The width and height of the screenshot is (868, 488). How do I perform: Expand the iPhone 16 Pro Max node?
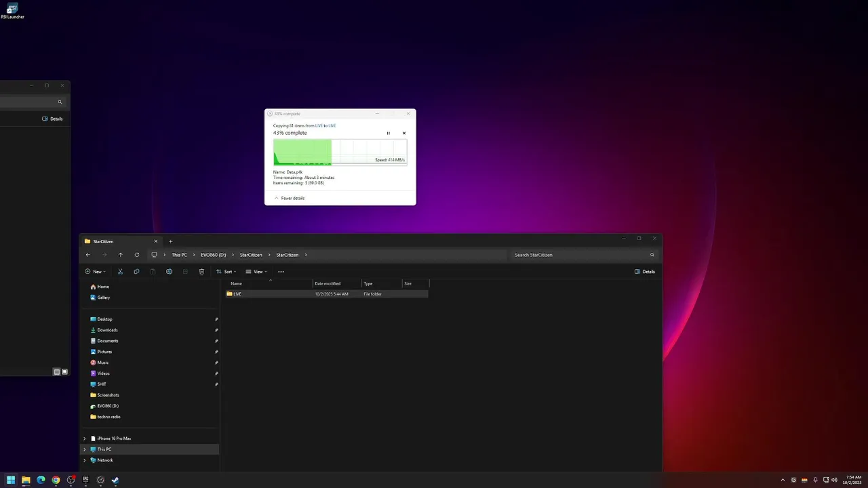[85, 439]
